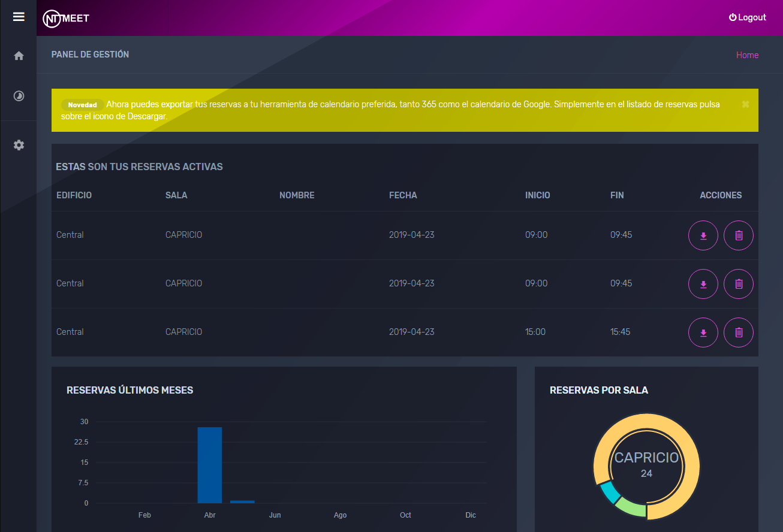Click the Novedad badge in the banner
783x532 pixels.
point(82,105)
